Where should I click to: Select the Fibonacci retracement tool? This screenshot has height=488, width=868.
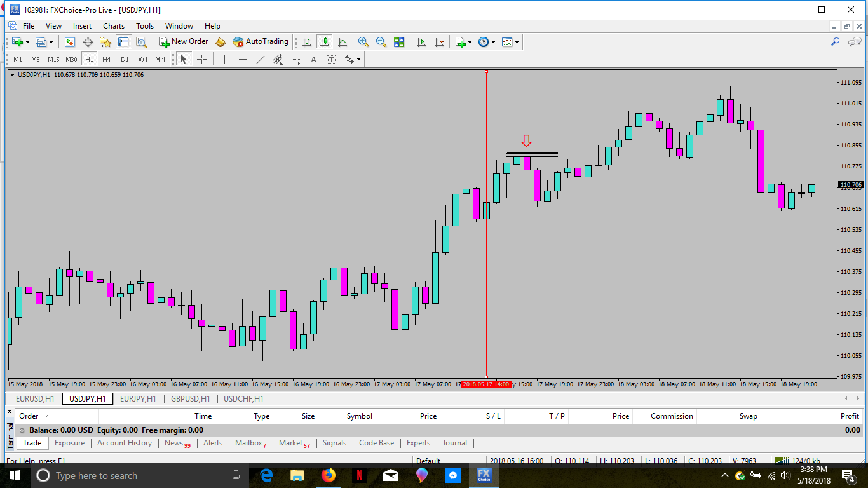[296, 60]
